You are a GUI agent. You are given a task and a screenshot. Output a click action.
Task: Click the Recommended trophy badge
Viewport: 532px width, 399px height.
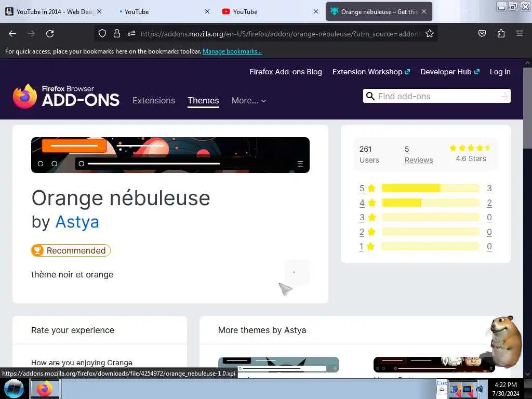pyautogui.click(x=71, y=250)
